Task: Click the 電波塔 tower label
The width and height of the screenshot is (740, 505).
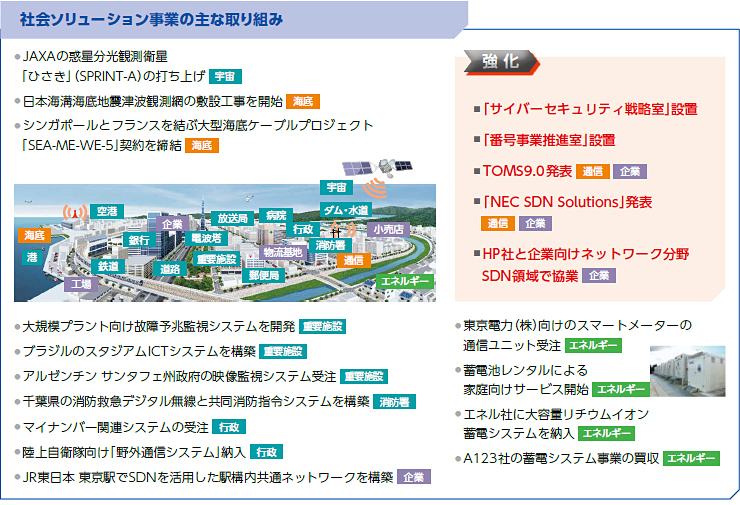Action: click(206, 238)
